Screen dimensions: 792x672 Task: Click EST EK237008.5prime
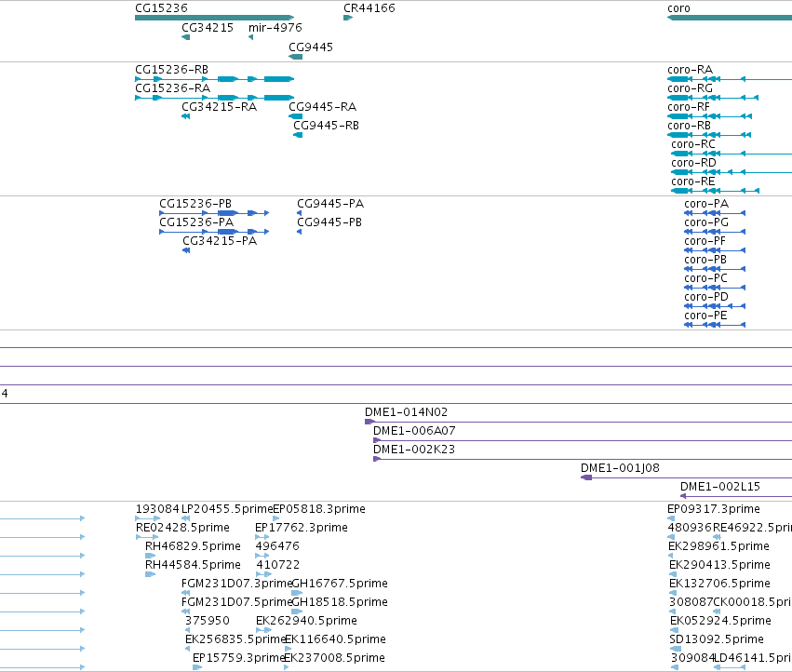click(287, 667)
